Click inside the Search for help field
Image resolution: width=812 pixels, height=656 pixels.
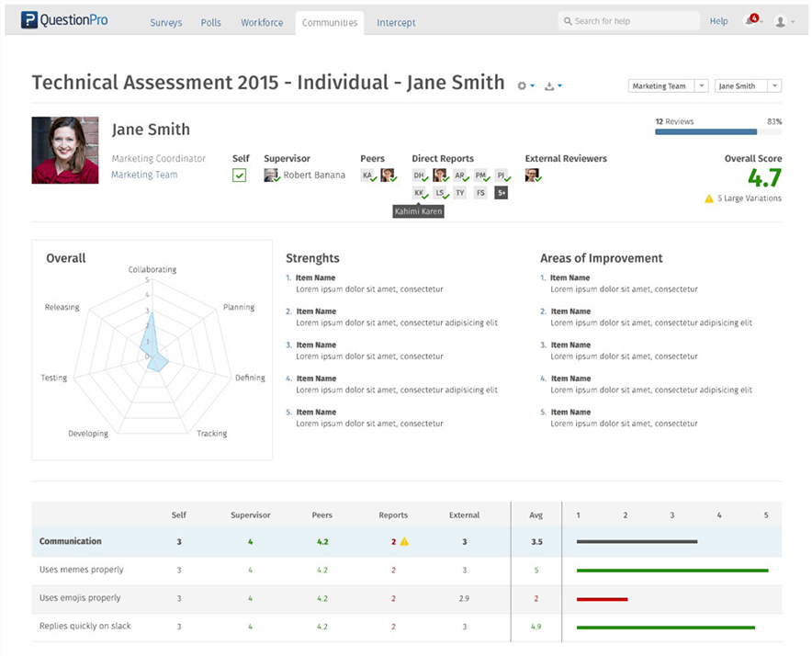point(628,19)
